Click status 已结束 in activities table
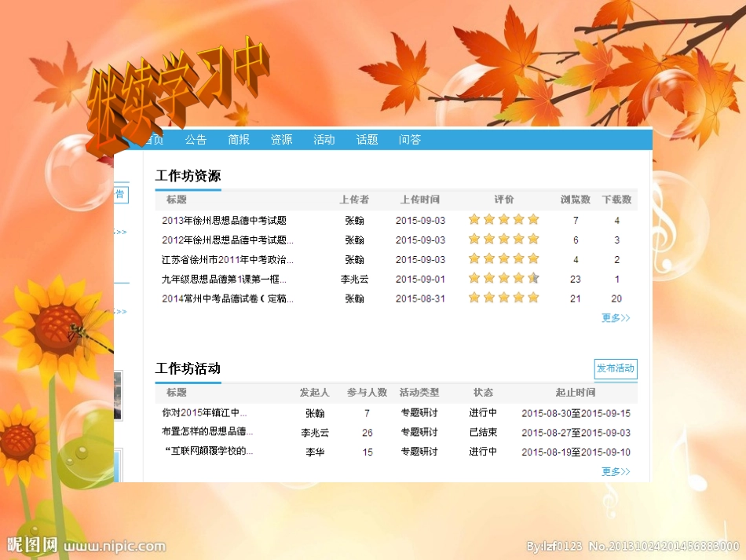The width and height of the screenshot is (746, 560). [484, 432]
